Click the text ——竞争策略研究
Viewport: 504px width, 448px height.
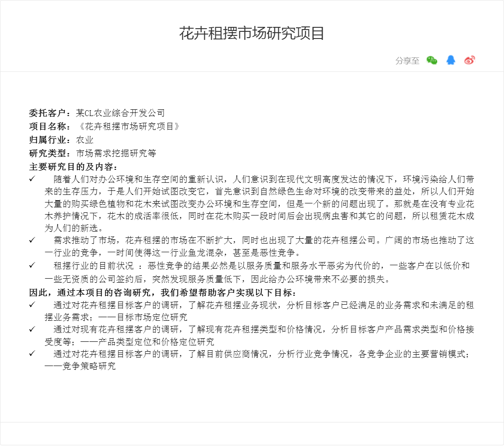pyautogui.click(x=80, y=366)
